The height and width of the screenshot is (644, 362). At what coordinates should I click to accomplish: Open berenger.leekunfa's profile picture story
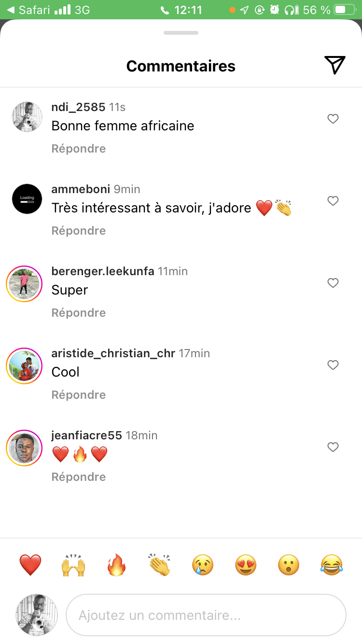[24, 284]
